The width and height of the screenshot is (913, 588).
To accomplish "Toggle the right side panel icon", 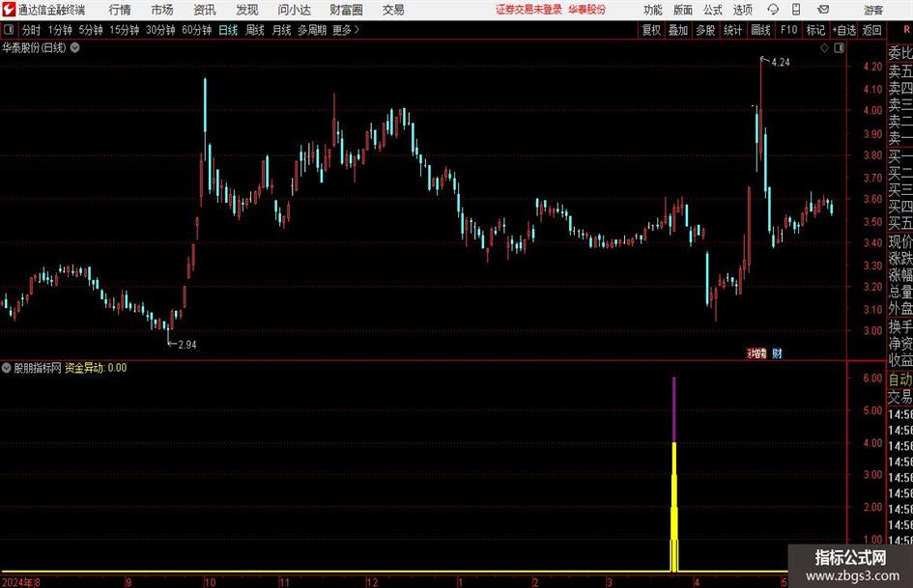I will pyautogui.click(x=839, y=48).
